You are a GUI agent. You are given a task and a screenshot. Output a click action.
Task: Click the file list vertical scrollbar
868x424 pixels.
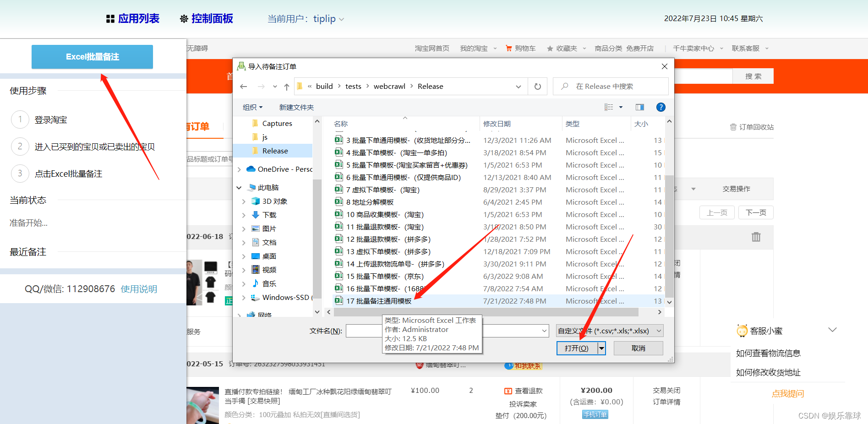tap(669, 236)
